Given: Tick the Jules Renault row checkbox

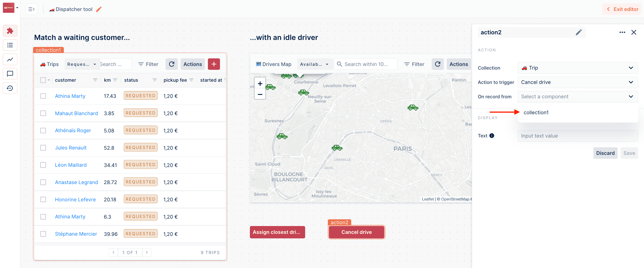Looking at the screenshot, I should (43, 148).
